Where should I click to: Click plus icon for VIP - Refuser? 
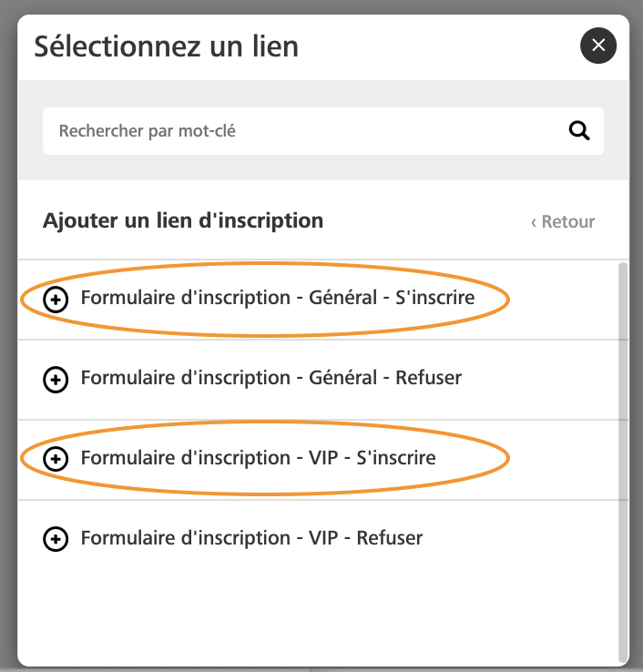[56, 539]
